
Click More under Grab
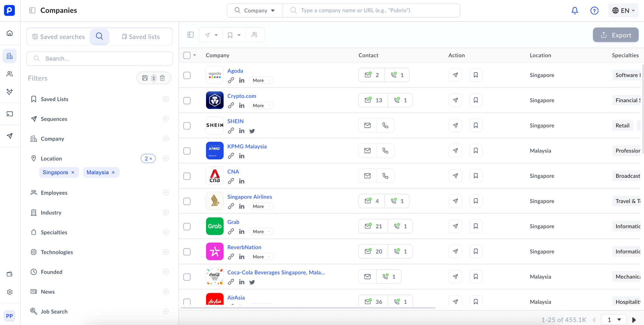[261, 231]
